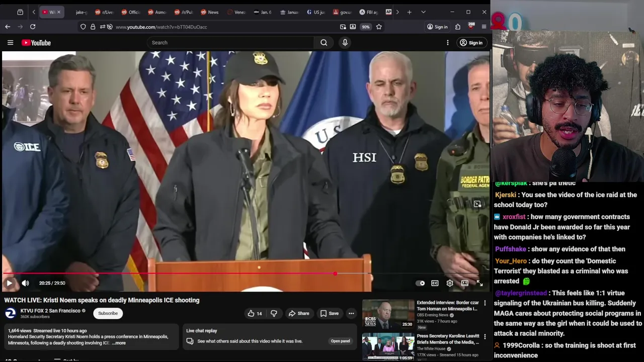Switch to the Jan. 6 tab
This screenshot has width=644, height=362.
262,12
